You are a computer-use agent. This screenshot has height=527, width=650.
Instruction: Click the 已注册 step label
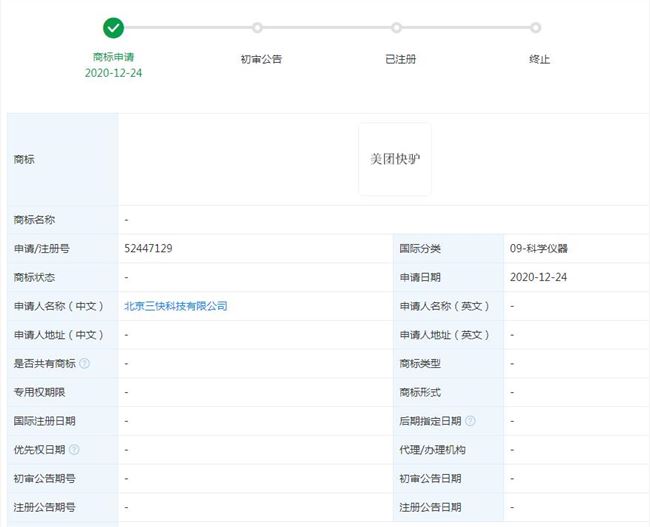pyautogui.click(x=400, y=59)
